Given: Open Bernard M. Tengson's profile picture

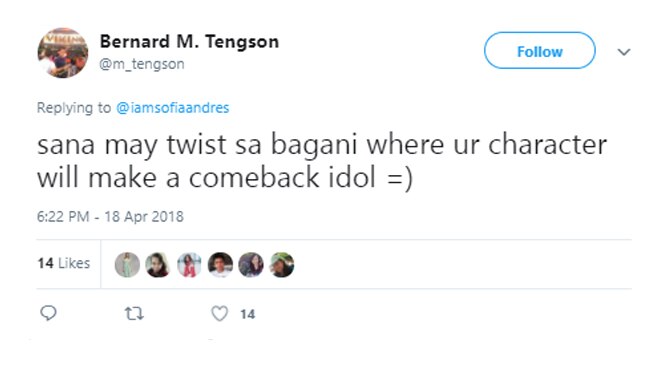Looking at the screenshot, I should pos(63,53).
